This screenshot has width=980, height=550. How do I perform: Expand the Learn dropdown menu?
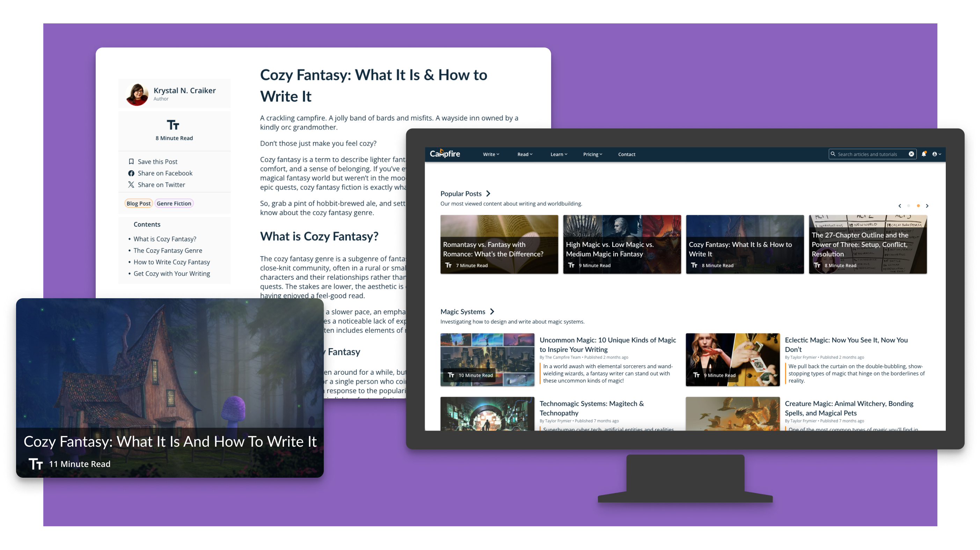[x=559, y=154]
